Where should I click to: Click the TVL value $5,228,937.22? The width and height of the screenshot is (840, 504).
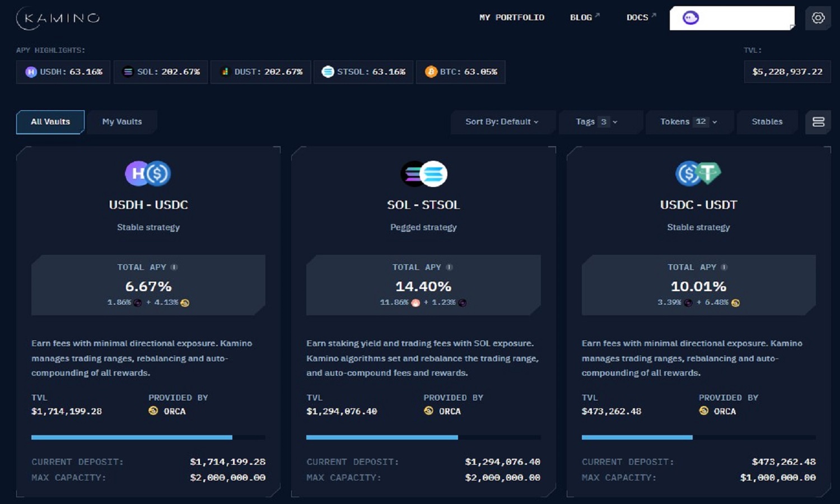click(787, 72)
